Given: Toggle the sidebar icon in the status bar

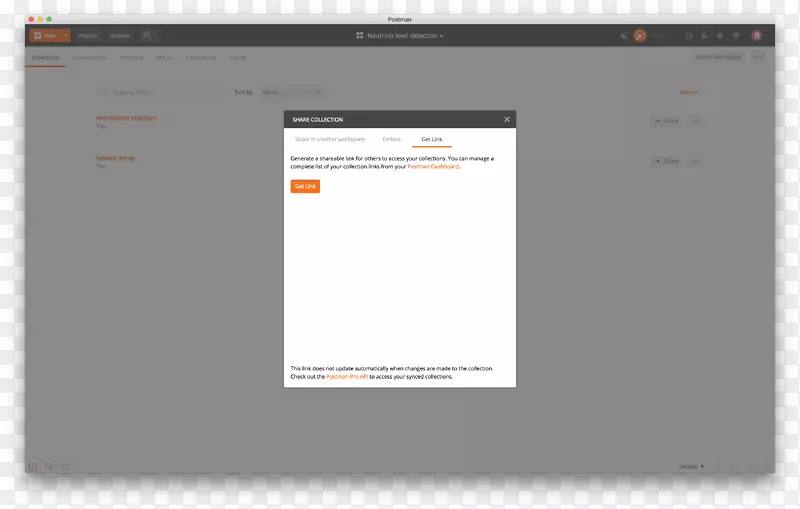Looking at the screenshot, I should [33, 466].
